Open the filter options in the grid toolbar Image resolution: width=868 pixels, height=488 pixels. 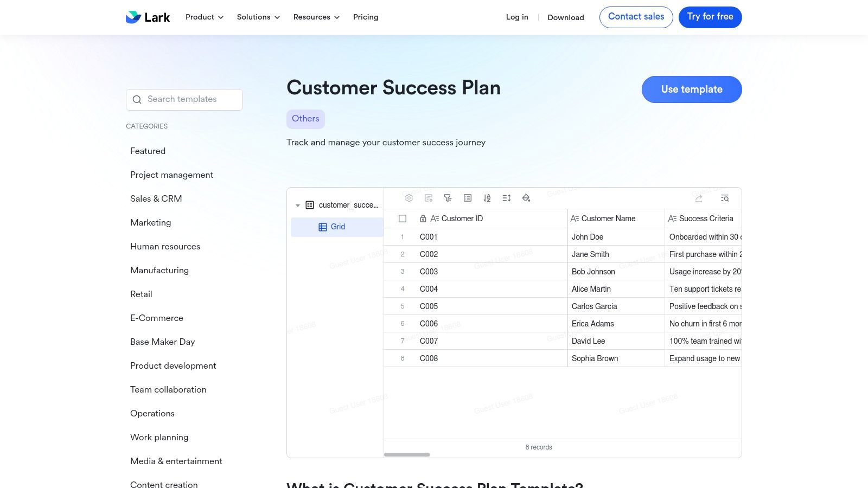[448, 198]
